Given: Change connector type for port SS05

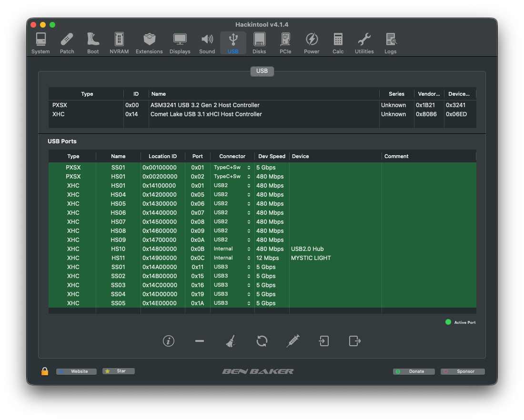Looking at the screenshot, I should click(232, 303).
